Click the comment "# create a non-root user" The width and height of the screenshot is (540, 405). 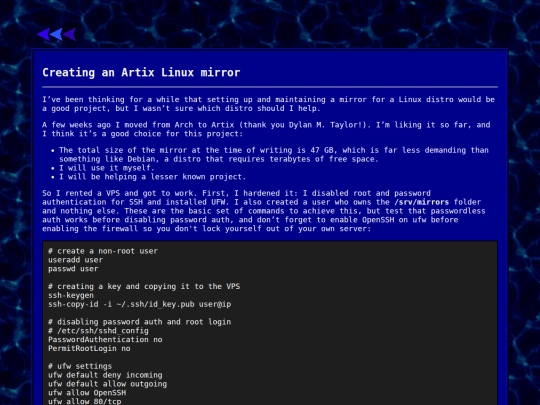tap(103, 251)
